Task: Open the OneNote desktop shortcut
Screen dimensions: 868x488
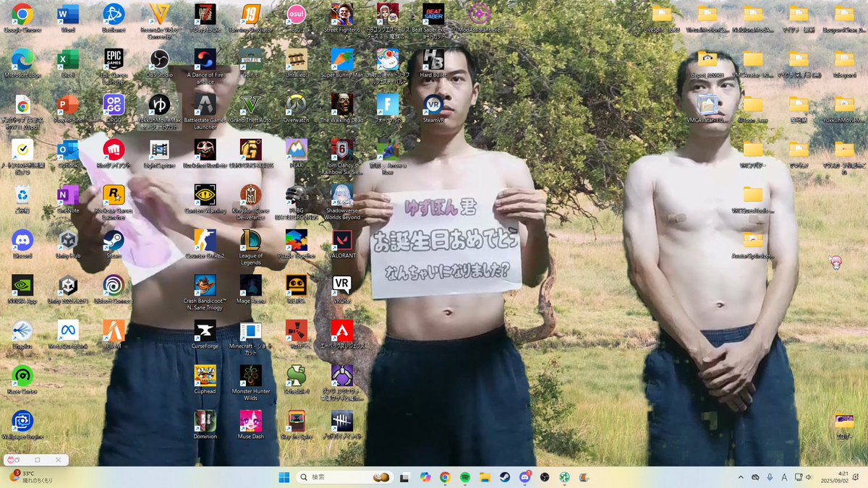Action: click(68, 199)
